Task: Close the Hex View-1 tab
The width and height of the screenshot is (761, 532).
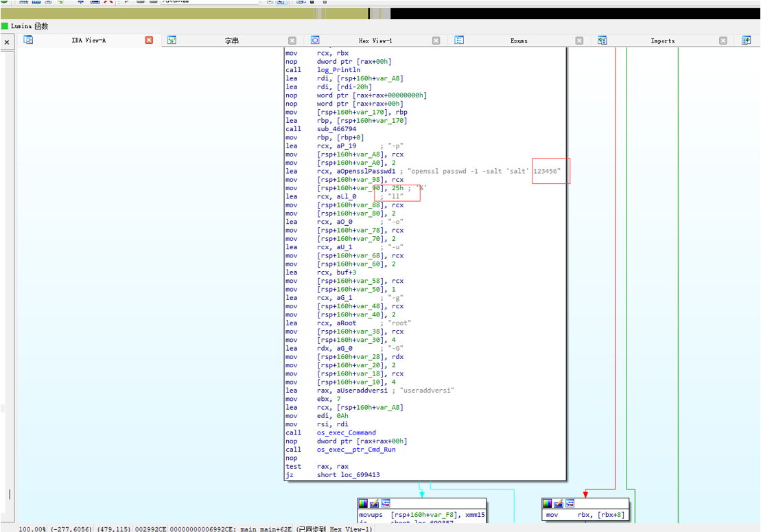Action: (x=436, y=41)
